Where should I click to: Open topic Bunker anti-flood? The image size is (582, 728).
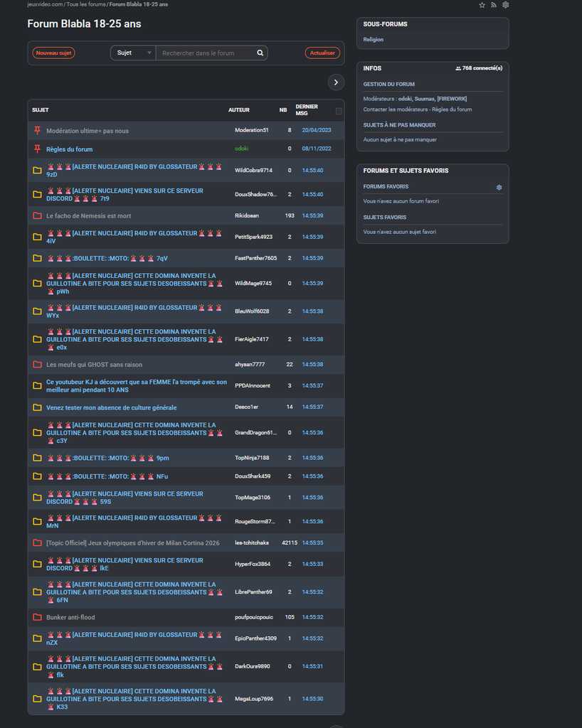coord(70,618)
